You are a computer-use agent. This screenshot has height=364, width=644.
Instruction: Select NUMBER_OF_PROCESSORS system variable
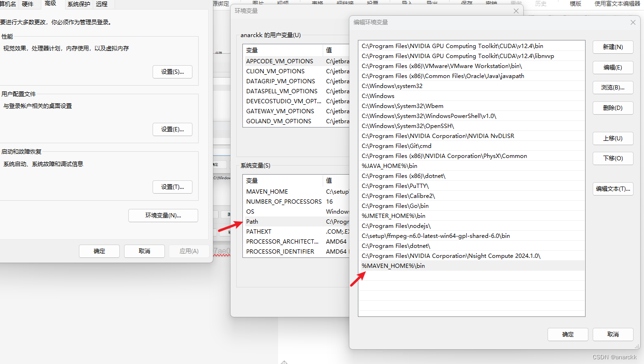pyautogui.click(x=296, y=202)
